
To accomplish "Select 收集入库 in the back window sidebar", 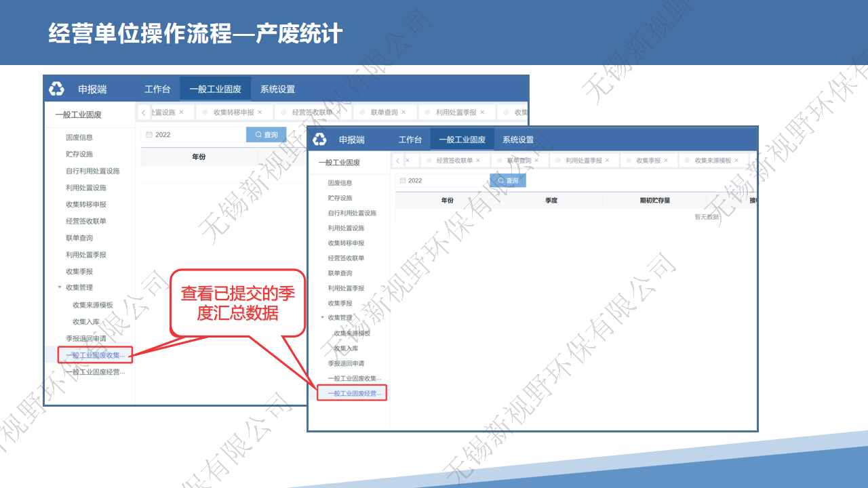I will point(86,322).
